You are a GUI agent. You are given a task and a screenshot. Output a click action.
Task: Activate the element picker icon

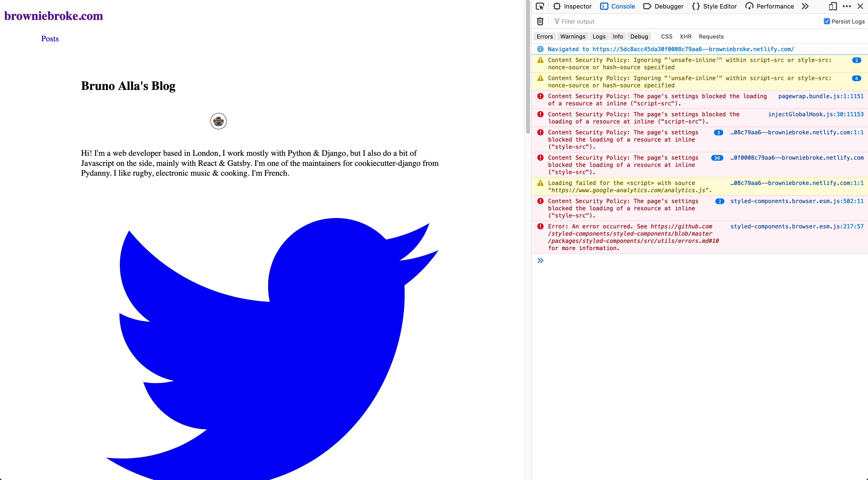[x=540, y=6]
